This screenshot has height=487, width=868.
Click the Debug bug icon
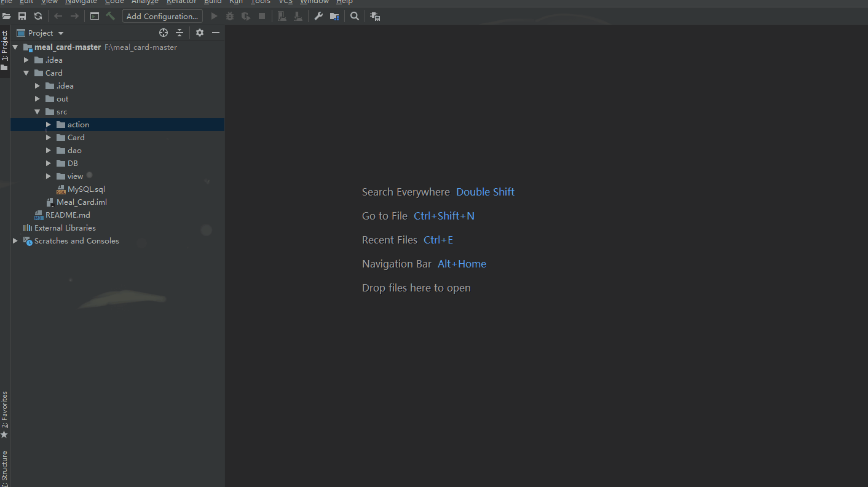click(x=230, y=16)
